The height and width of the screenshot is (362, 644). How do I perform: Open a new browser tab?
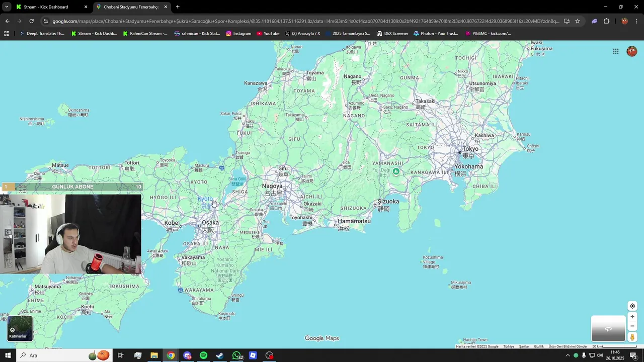click(178, 7)
